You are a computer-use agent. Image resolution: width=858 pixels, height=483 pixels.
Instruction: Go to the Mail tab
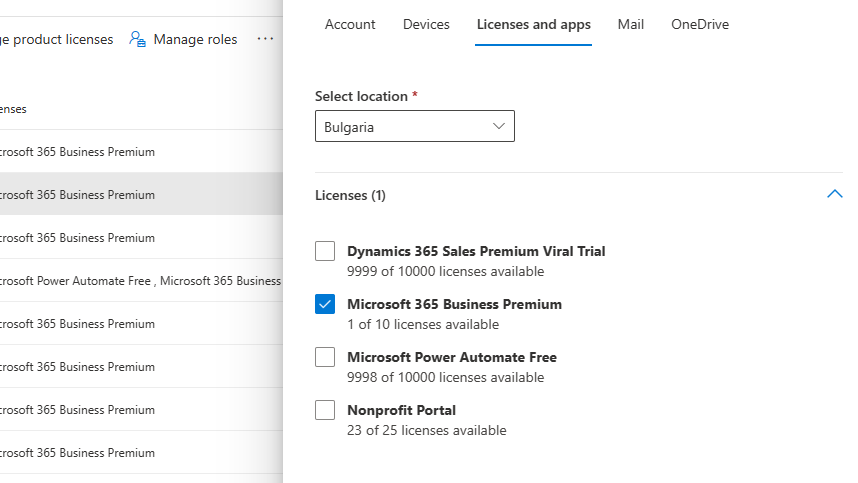click(630, 24)
